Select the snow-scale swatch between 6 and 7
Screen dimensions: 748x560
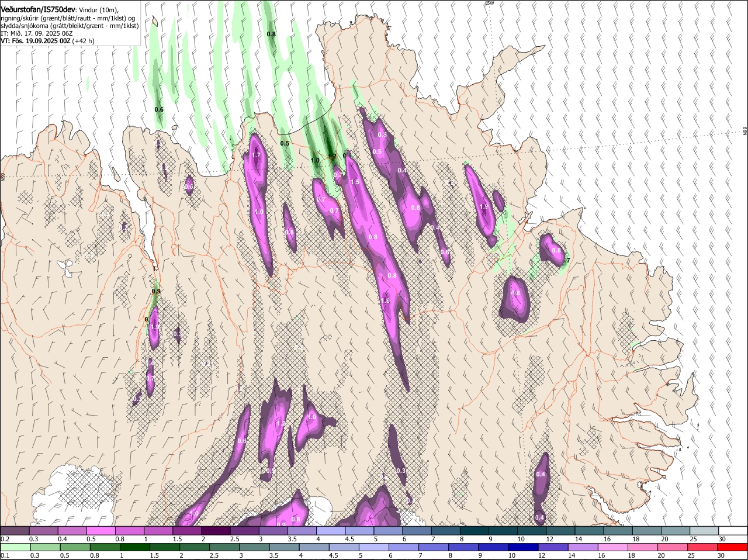[x=417, y=530]
